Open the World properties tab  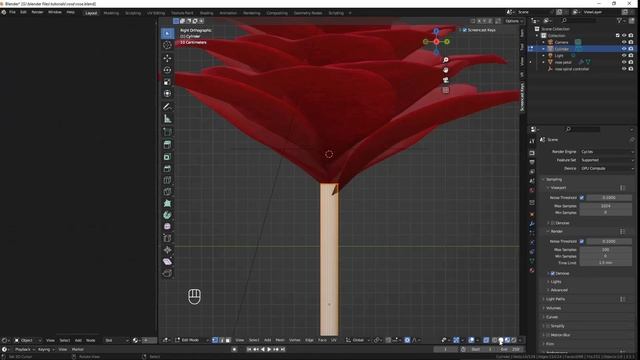point(532,191)
